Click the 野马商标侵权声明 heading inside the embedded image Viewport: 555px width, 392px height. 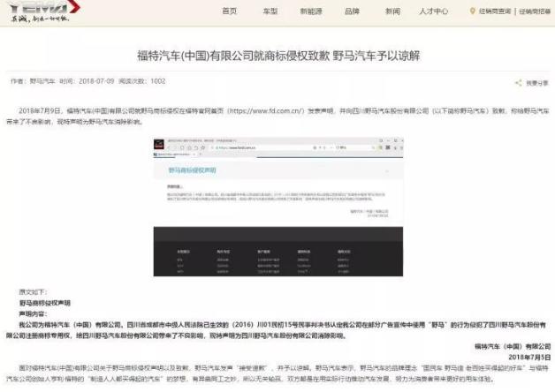(x=192, y=170)
